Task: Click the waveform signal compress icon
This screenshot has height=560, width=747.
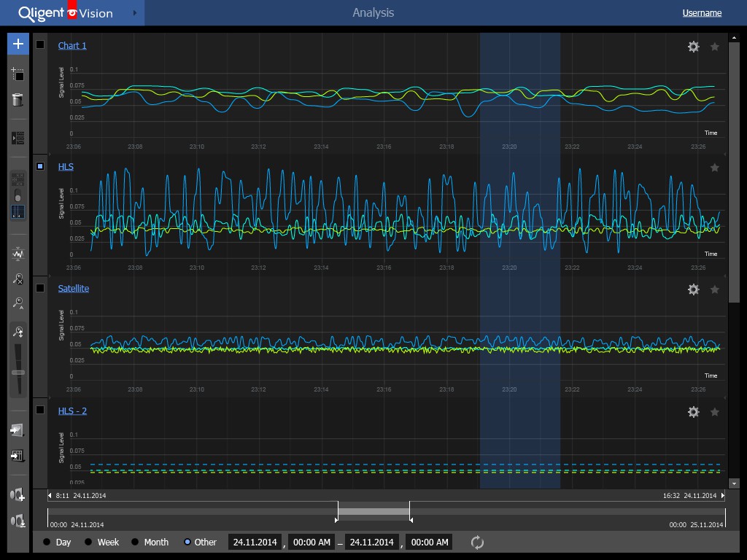Action: 18,254
